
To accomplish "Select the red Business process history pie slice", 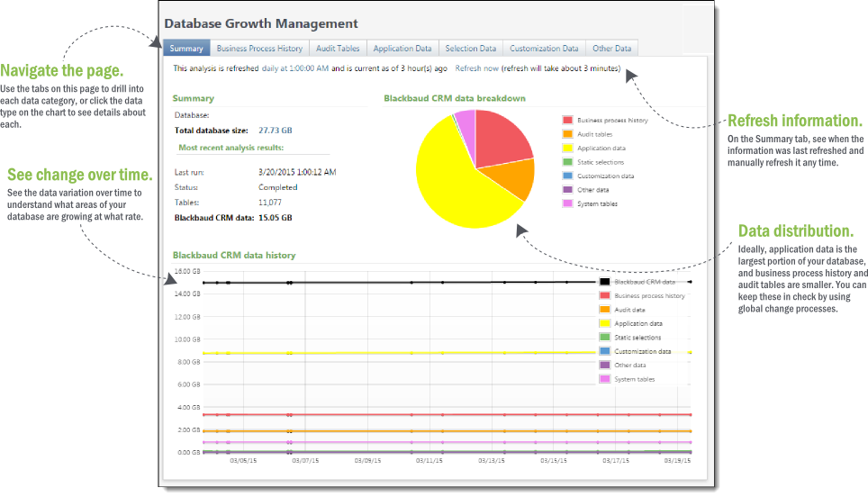I will click(501, 139).
